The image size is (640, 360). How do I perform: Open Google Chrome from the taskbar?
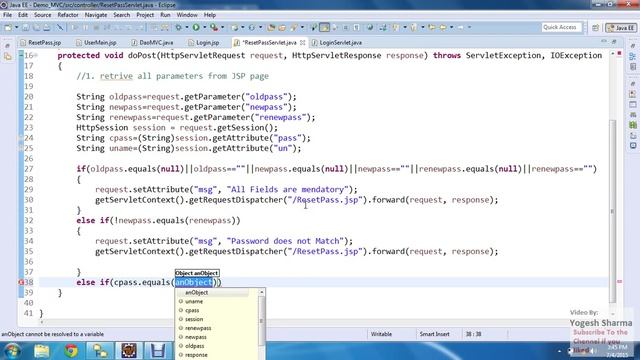click(x=71, y=351)
